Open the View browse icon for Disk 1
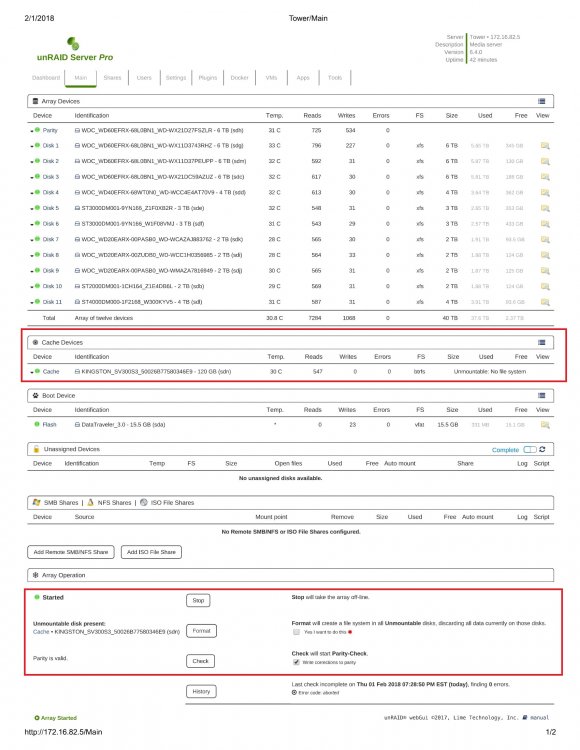This screenshot has height=750, width=580. 545,146
